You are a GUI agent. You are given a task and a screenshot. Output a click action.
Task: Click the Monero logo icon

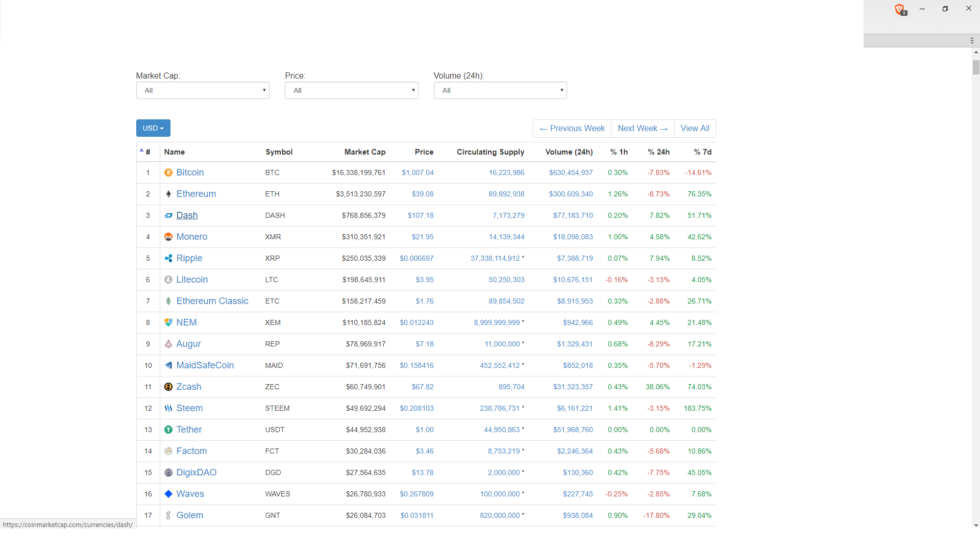pyautogui.click(x=168, y=237)
